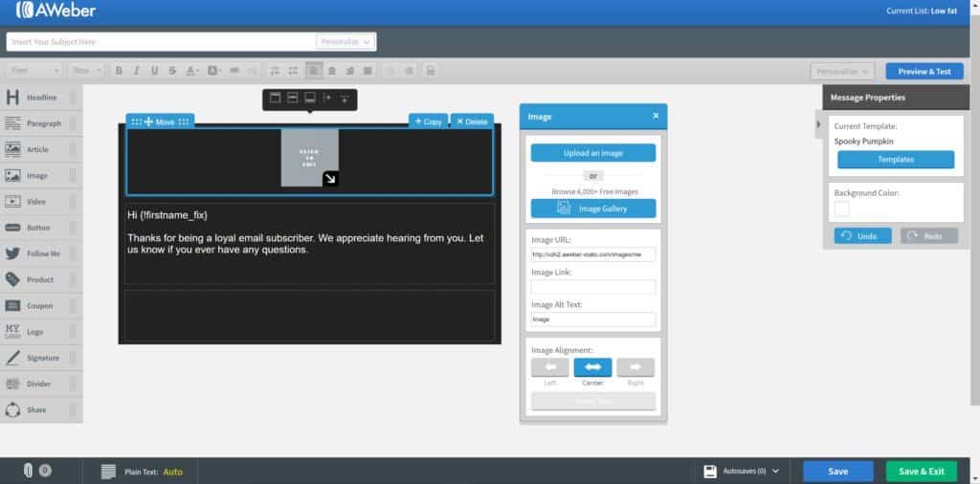Open the text color picker dropdown

191,71
